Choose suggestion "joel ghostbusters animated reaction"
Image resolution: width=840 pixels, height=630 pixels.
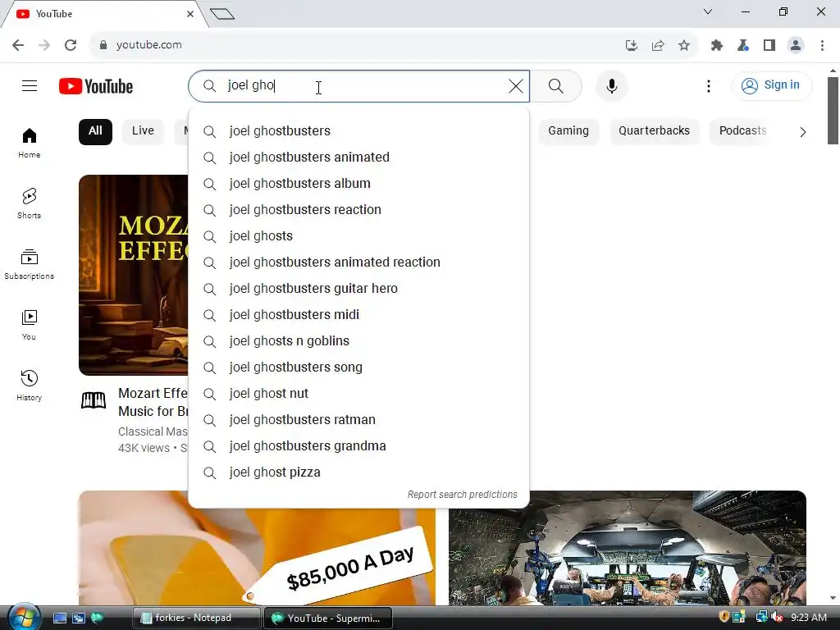(x=359, y=262)
